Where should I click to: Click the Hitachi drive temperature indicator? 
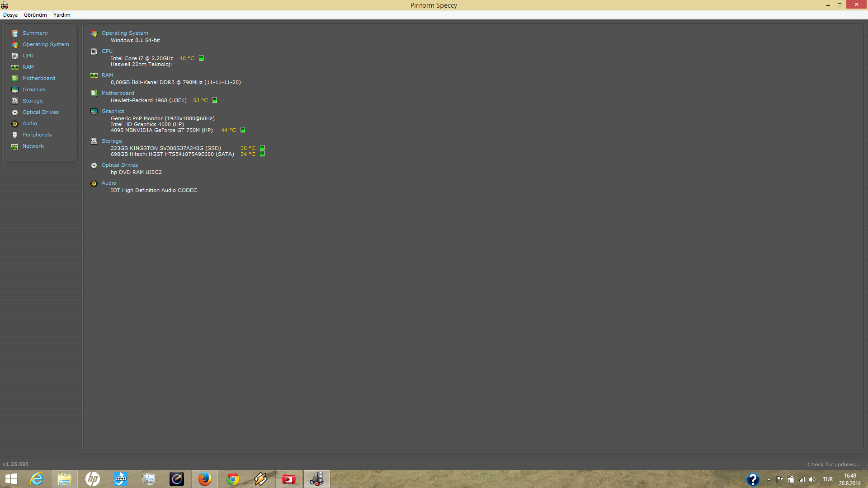point(262,154)
